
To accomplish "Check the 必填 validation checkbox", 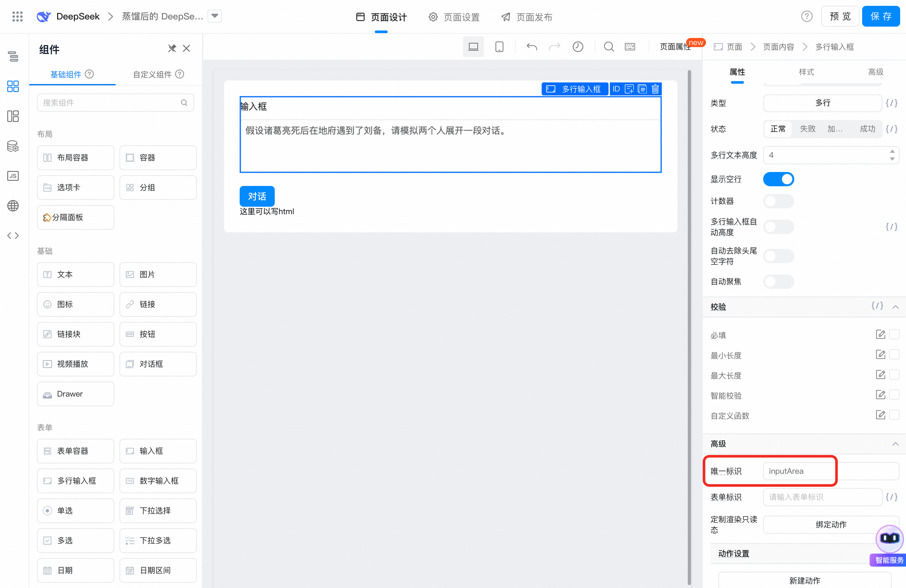I will [x=894, y=334].
